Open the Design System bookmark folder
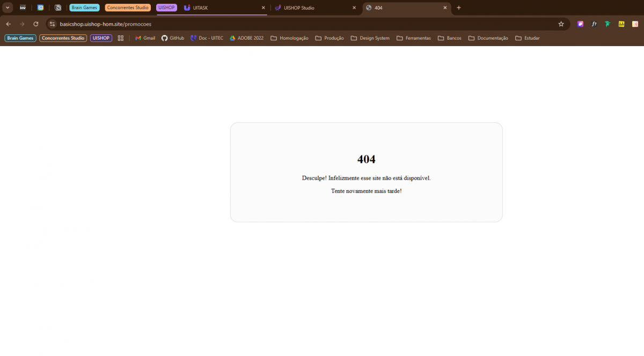Image resolution: width=644 pixels, height=356 pixels. pyautogui.click(x=370, y=38)
